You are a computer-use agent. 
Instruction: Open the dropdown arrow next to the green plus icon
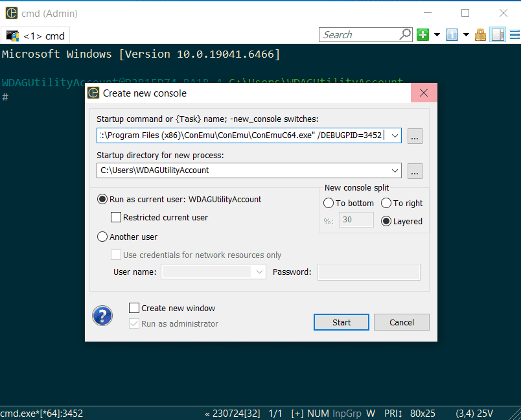[437, 34]
